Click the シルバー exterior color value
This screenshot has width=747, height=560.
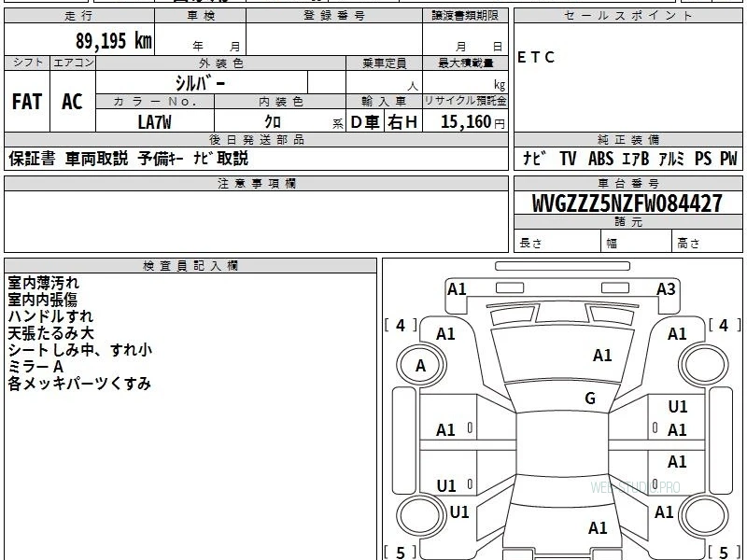point(200,83)
